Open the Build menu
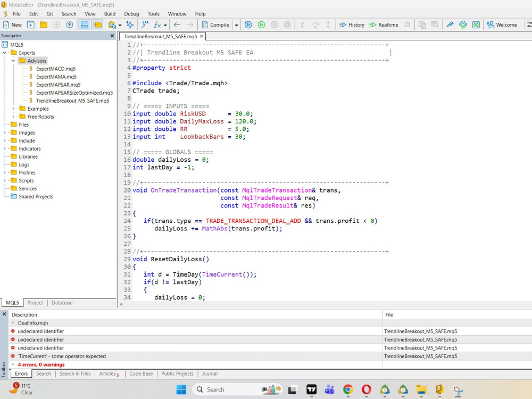 (x=110, y=14)
